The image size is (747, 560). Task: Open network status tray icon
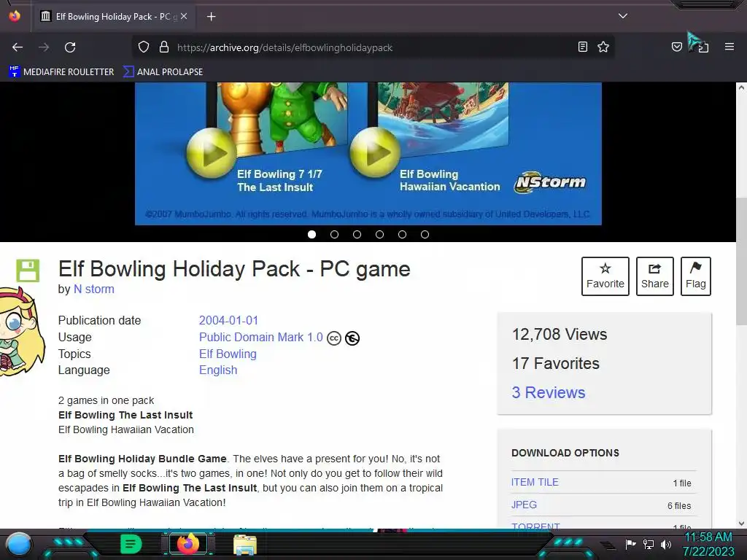pyautogui.click(x=649, y=544)
